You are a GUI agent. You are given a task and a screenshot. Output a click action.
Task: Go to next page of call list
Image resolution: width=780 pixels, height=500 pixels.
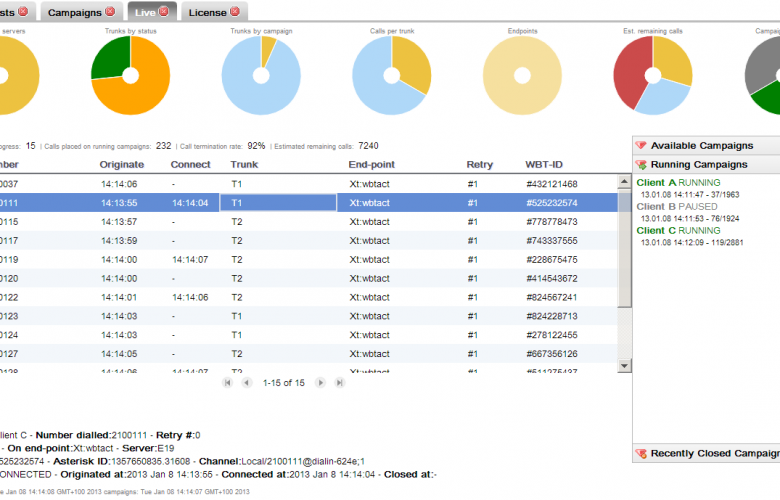(320, 383)
